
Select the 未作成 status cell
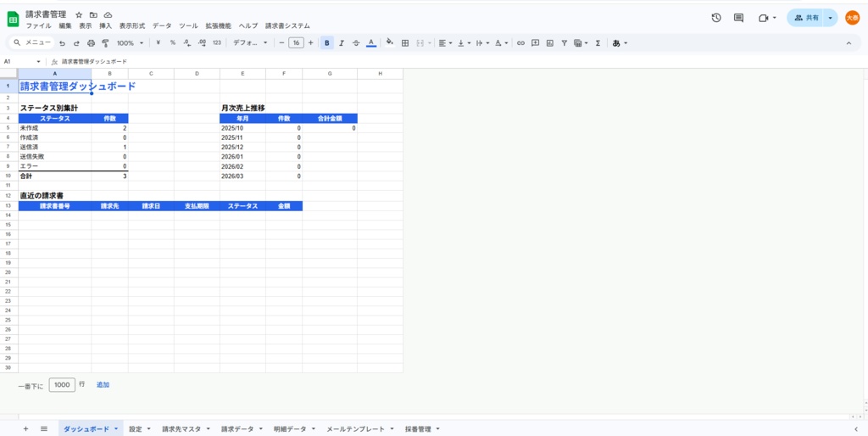[55, 128]
